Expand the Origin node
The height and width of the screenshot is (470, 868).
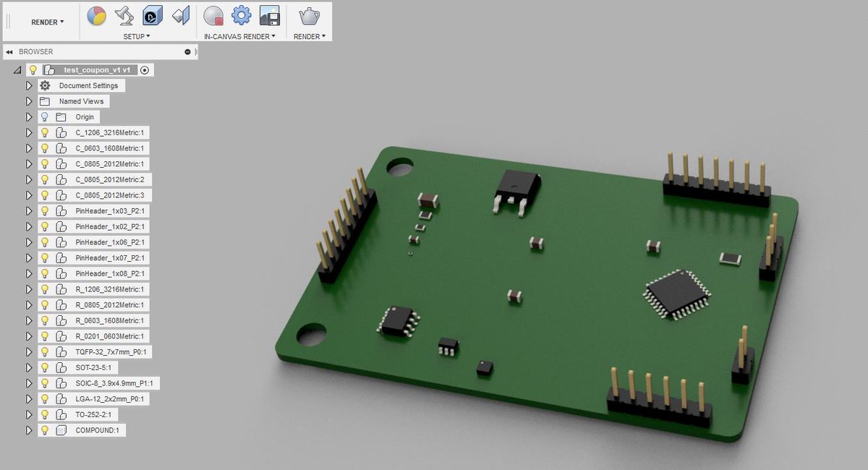click(29, 117)
